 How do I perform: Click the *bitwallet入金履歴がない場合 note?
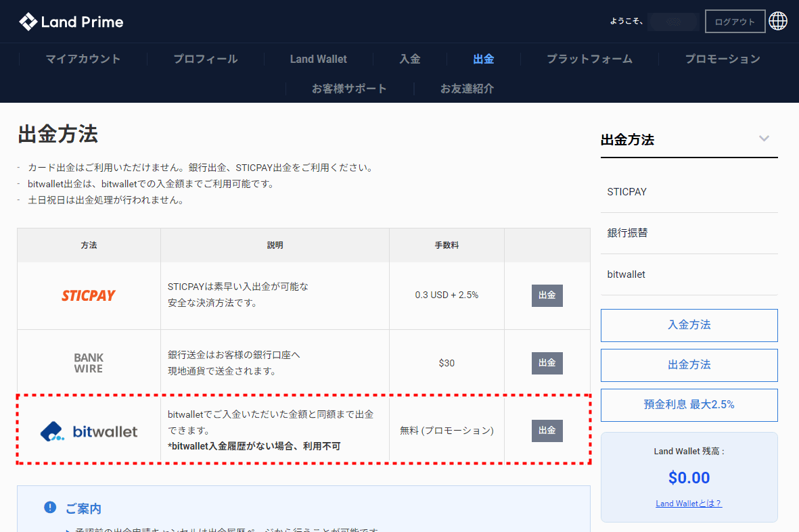254,446
